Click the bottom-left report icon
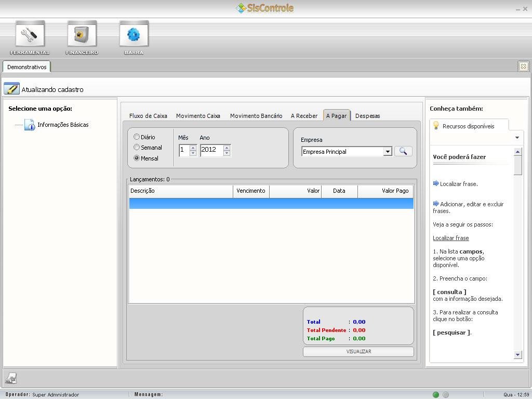Screen dimensions: 532x399 click(11, 379)
